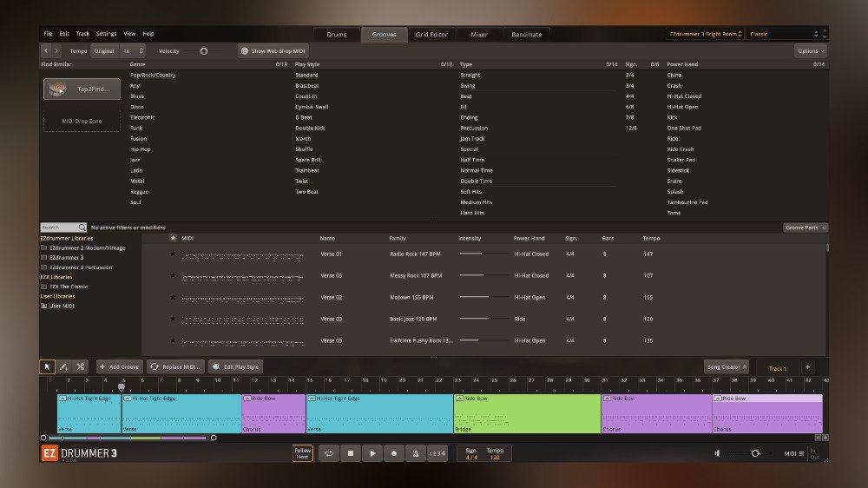
Task: Open the MIDI settings menu icon
Action: click(x=801, y=453)
